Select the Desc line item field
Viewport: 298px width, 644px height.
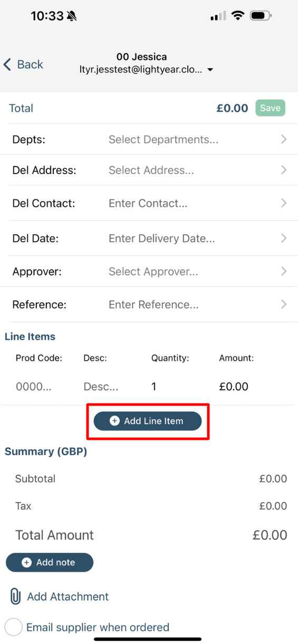click(101, 387)
